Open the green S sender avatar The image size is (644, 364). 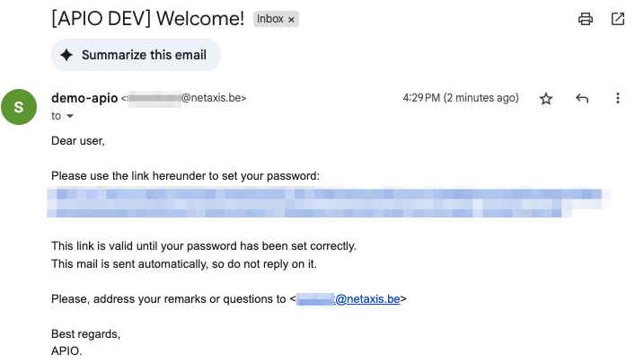coord(19,107)
